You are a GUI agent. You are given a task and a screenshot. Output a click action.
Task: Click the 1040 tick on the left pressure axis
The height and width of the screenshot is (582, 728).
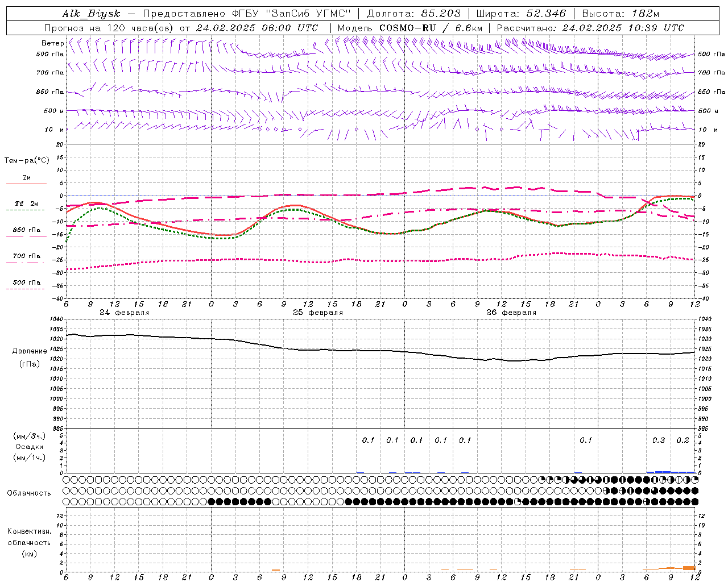click(57, 319)
